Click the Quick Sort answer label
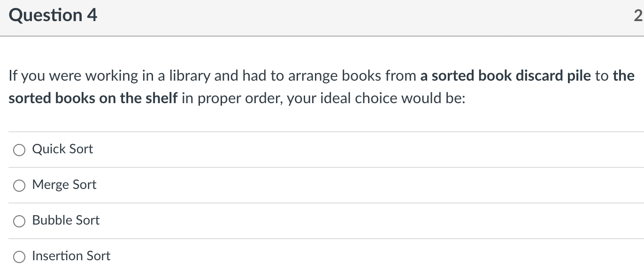Viewport: 644px width, 271px height. (x=62, y=149)
